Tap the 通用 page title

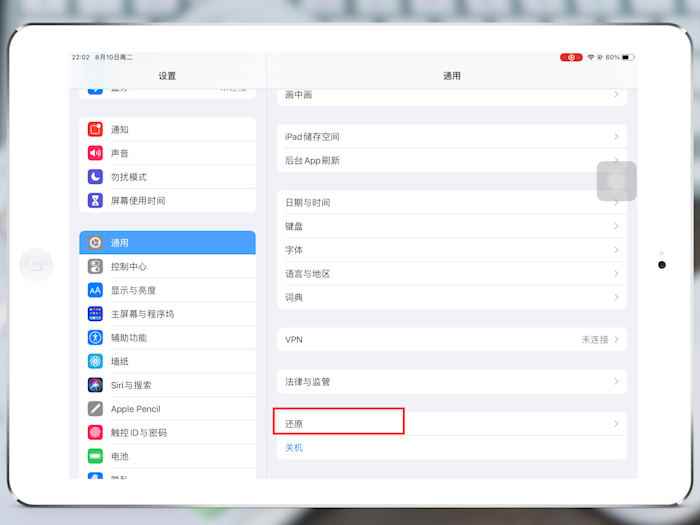[452, 76]
